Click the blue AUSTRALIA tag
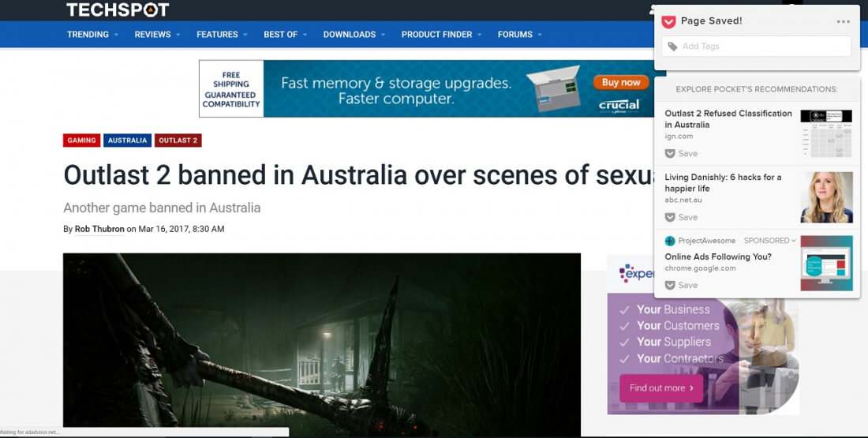This screenshot has height=438, width=868. point(127,140)
